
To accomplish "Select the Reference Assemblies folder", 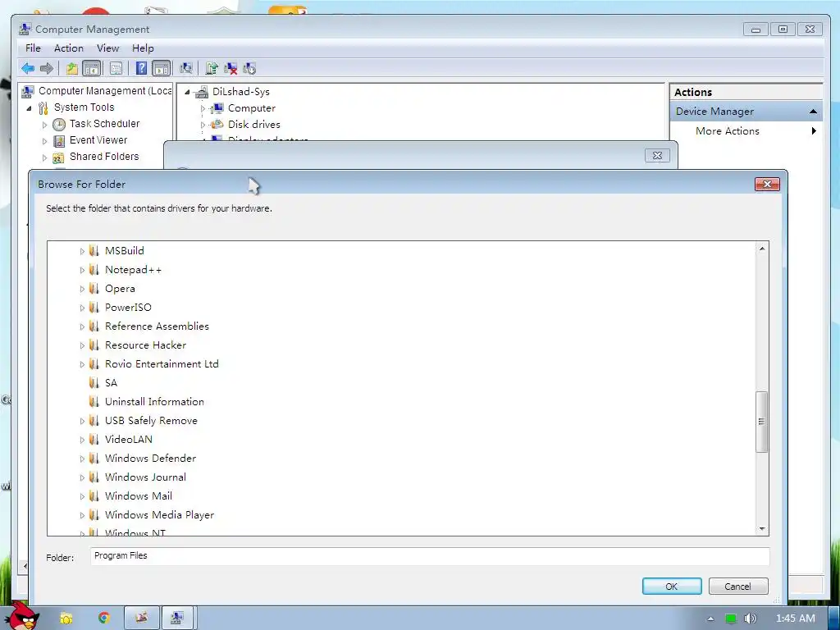I will [157, 326].
